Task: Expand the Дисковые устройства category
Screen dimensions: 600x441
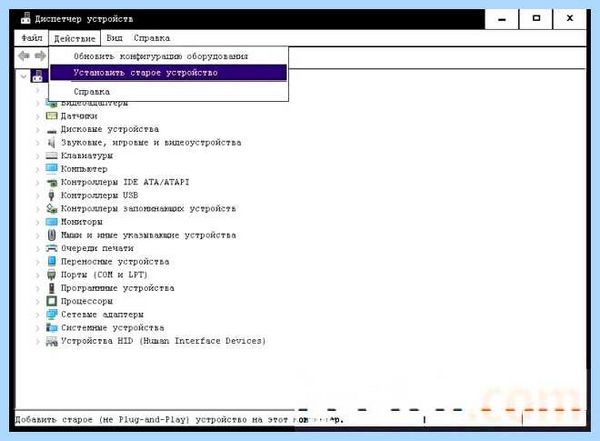Action: tap(38, 129)
